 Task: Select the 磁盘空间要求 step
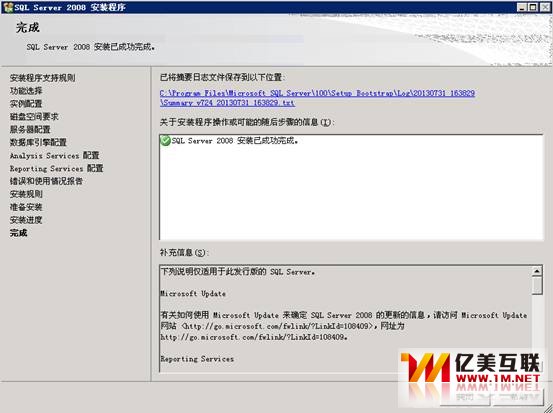click(x=34, y=116)
